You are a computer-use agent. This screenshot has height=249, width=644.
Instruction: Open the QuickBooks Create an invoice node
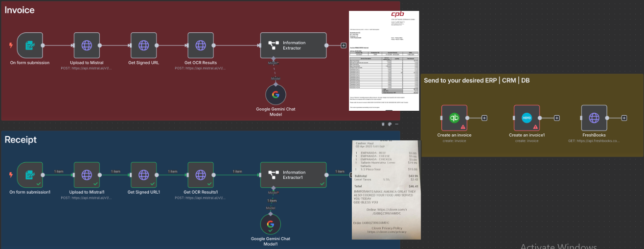tap(454, 118)
